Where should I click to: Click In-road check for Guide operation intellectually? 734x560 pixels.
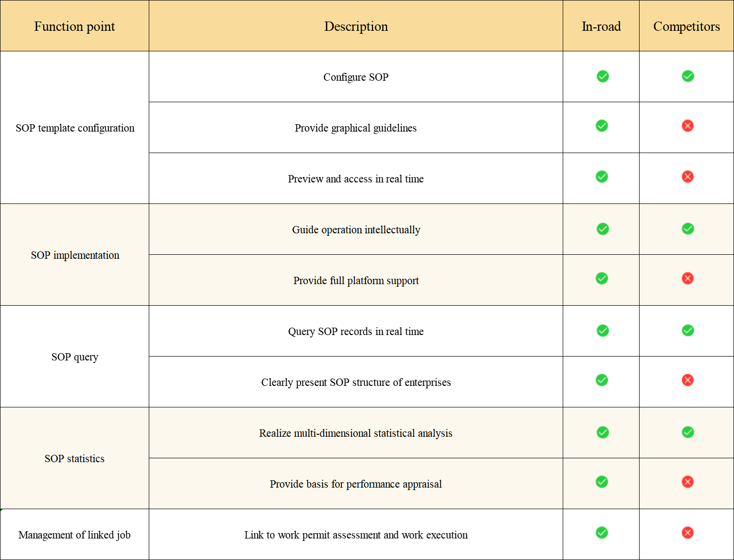coord(602,229)
